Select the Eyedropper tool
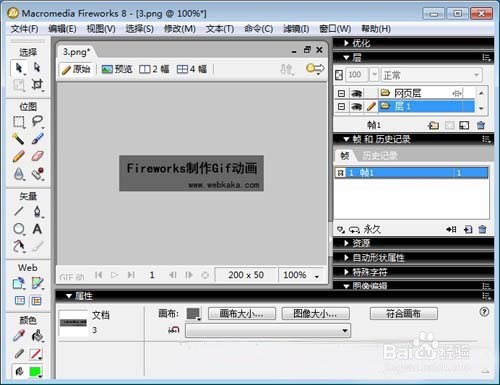This screenshot has height=385, width=500. point(19,336)
